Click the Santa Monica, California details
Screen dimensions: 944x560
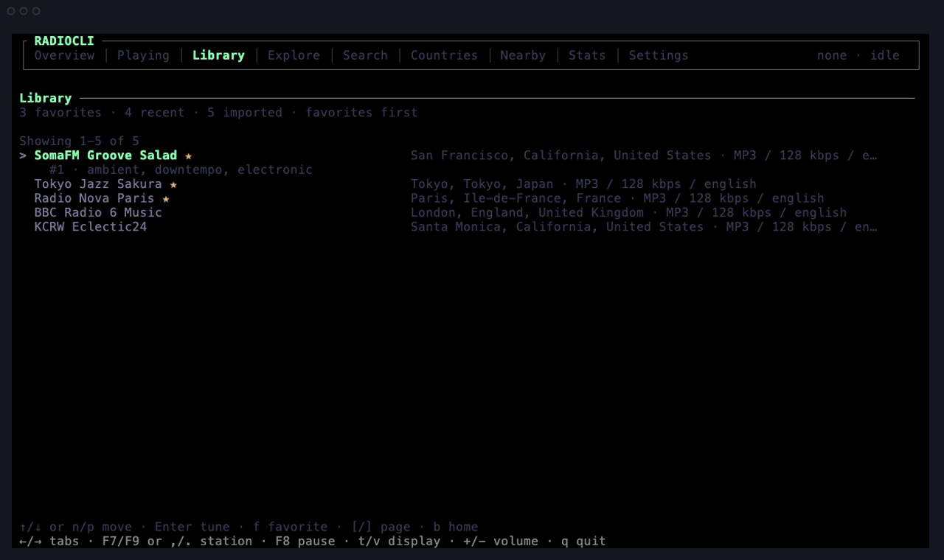coord(644,227)
